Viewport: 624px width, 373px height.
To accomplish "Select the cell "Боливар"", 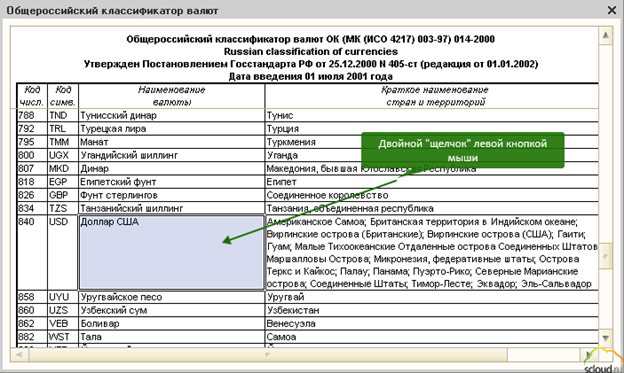I will [172, 323].
